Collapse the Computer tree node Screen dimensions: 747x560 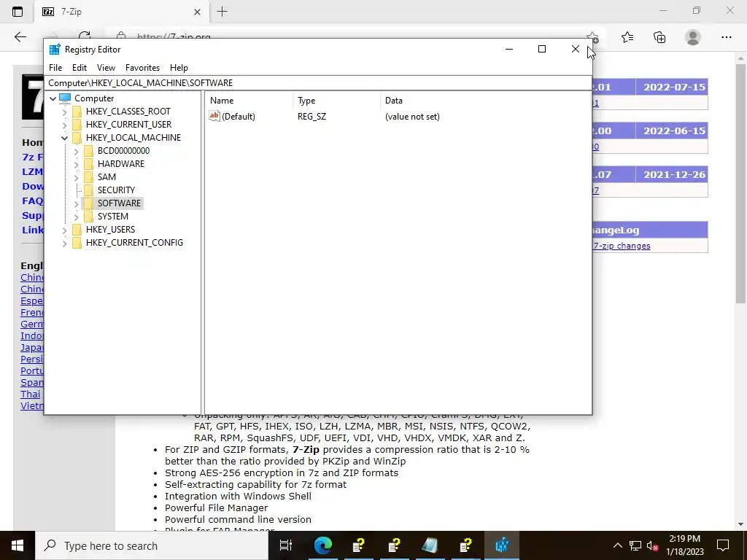(53, 98)
